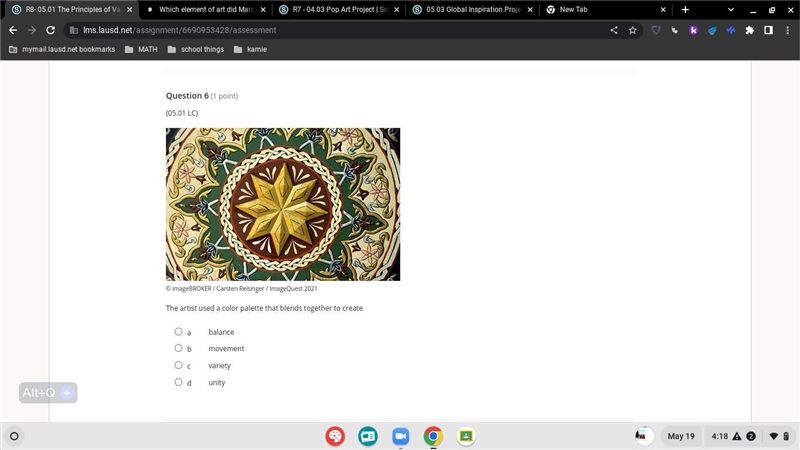Open the shield extension icon
Image resolution: width=800 pixels, height=450 pixels.
point(656,30)
